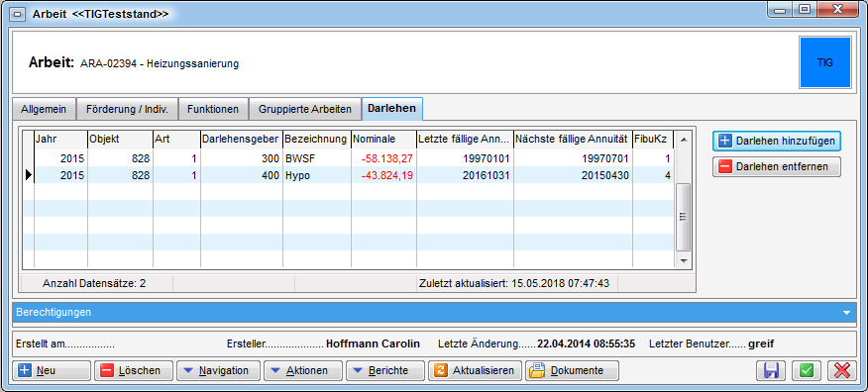The width and height of the screenshot is (868, 392).
Task: Click the Löschen button
Action: (x=134, y=370)
